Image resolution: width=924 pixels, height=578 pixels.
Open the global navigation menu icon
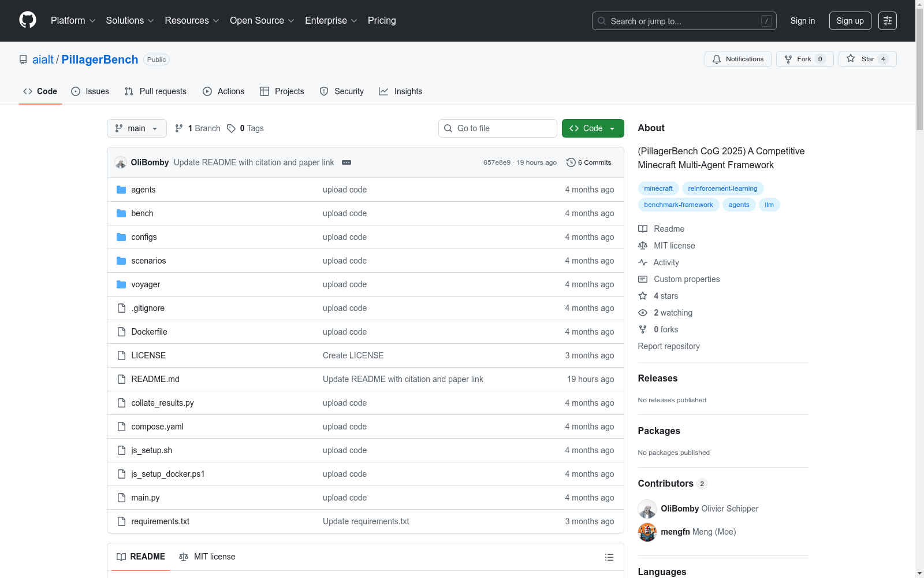888,21
